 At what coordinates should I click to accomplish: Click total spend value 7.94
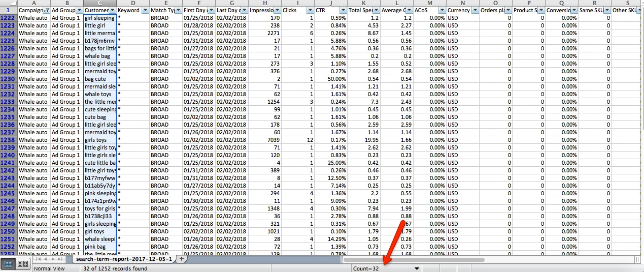pos(364,208)
